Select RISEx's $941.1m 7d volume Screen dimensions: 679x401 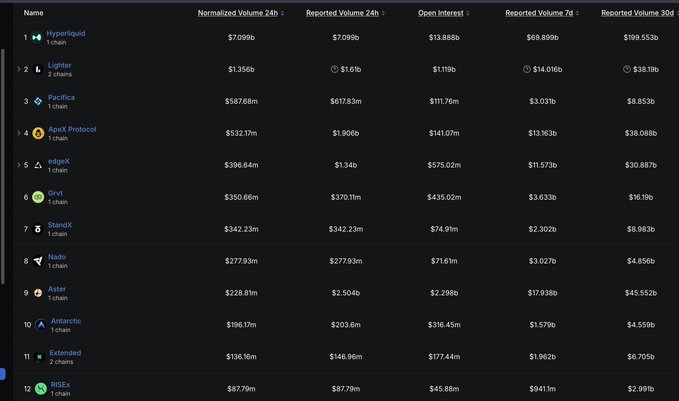tap(542, 389)
